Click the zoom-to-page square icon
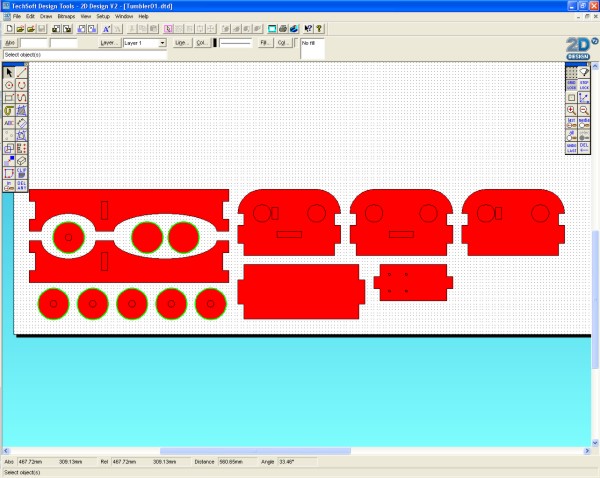The height and width of the screenshot is (478, 600). click(571, 98)
